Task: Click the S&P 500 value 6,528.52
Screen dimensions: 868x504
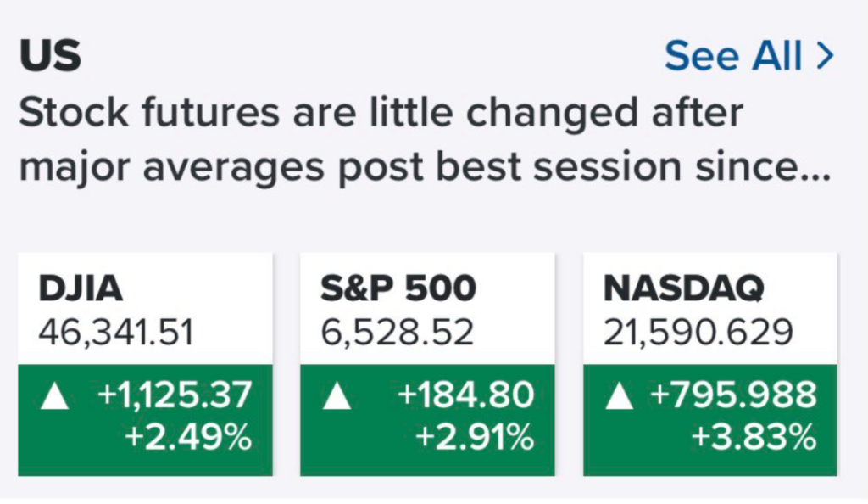Action: coord(398,332)
